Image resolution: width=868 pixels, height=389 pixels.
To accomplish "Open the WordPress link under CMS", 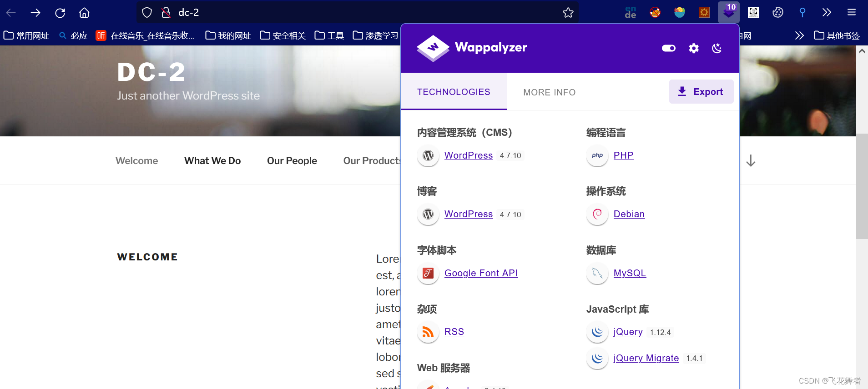I will tap(469, 155).
